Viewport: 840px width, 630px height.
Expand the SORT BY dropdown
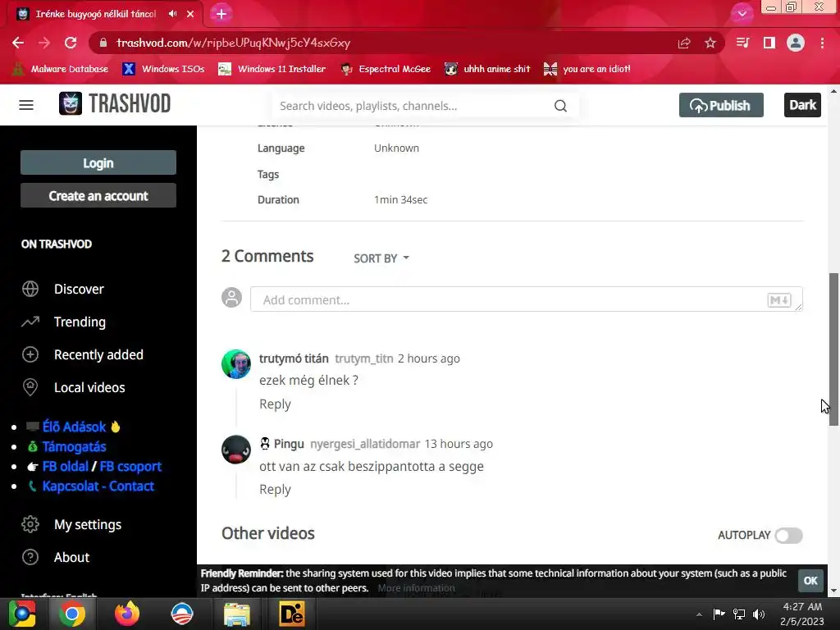pyautogui.click(x=381, y=258)
